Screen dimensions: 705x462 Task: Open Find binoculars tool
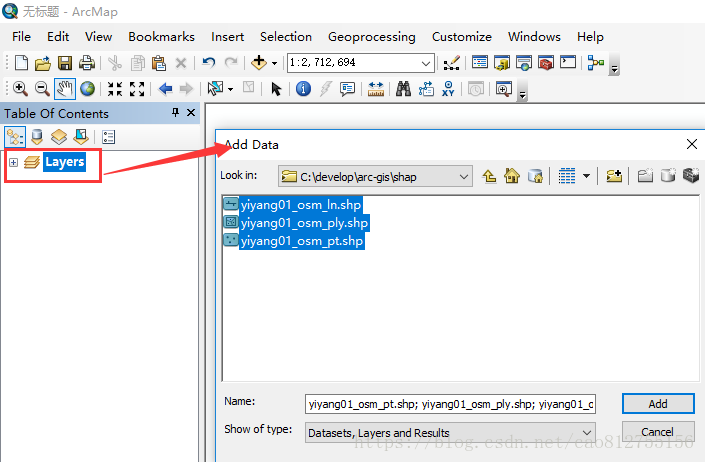[x=403, y=89]
